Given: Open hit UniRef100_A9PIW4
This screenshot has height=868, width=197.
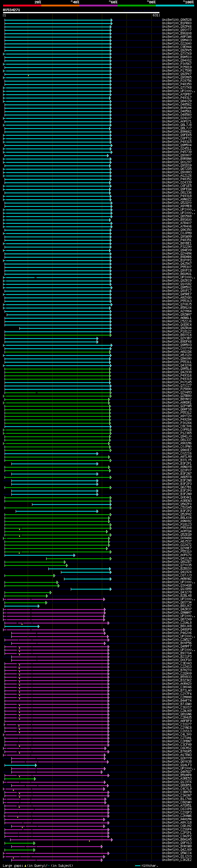Looking at the screenshot, I should (x=177, y=37).
